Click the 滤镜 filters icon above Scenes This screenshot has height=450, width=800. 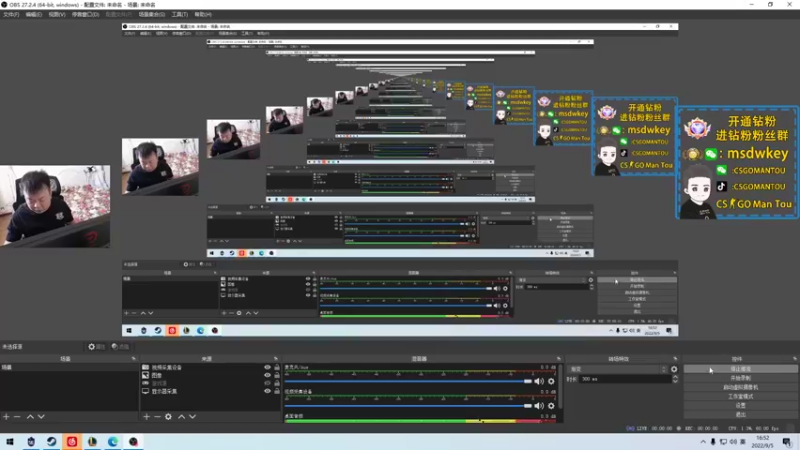click(120, 346)
